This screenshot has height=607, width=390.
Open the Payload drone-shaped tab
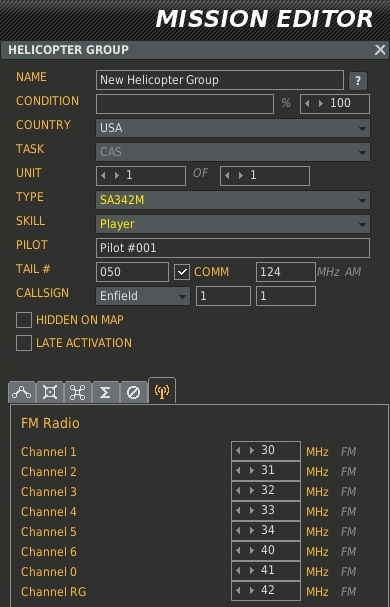tap(77, 392)
